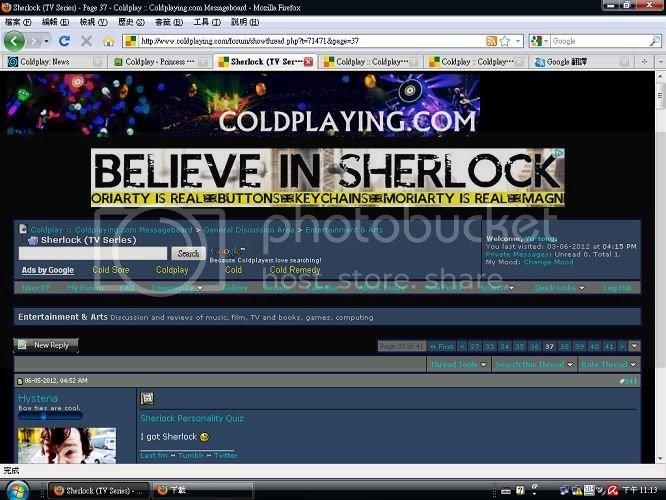Open the 檔案 (File) menu
Image resolution: width=666 pixels, height=500 pixels.
pos(18,22)
